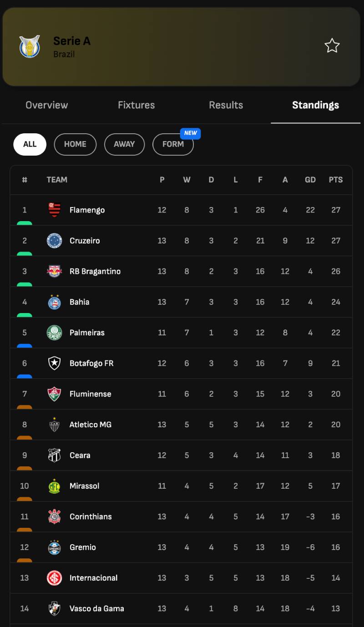Switch standings filter to AWAY
The height and width of the screenshot is (627, 364).
click(124, 144)
